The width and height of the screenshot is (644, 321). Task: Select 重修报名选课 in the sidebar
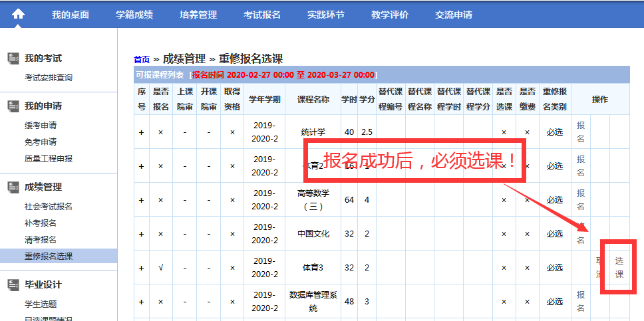49,256
